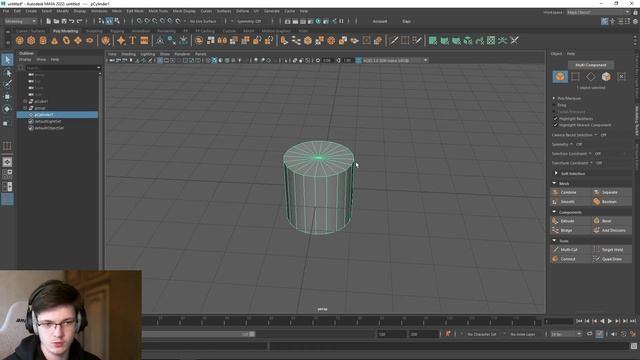Open the Modeling menu set dropdown
Screen dimensions: 640x360
[x=20, y=21]
